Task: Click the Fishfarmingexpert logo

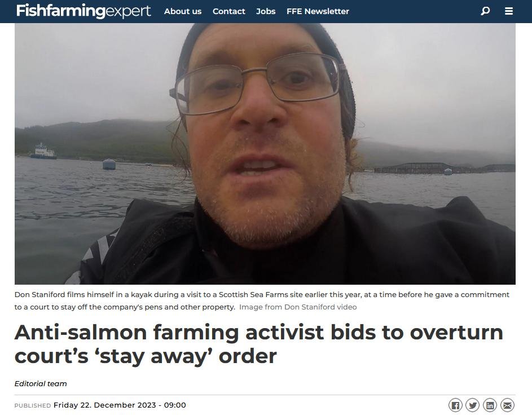Action: 83,11
